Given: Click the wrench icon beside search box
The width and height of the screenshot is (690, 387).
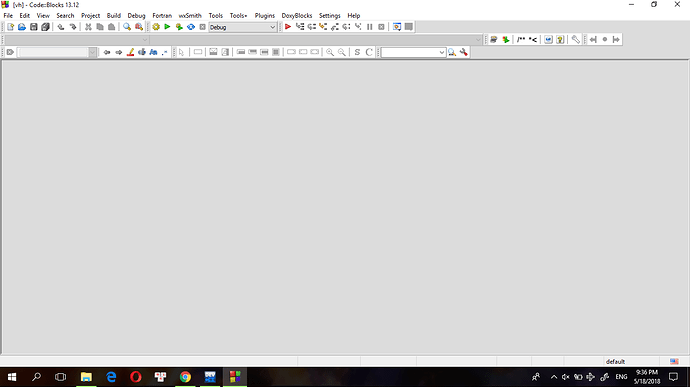Looking at the screenshot, I should point(463,52).
